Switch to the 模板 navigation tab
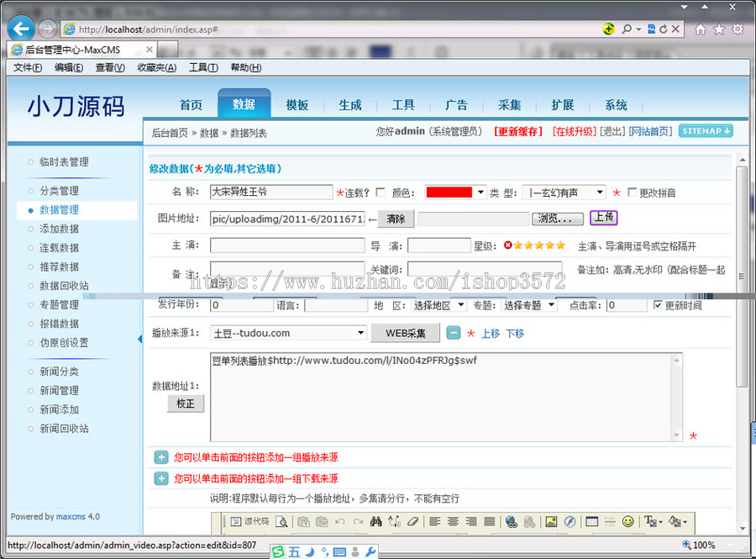The width and height of the screenshot is (756, 559). click(297, 105)
